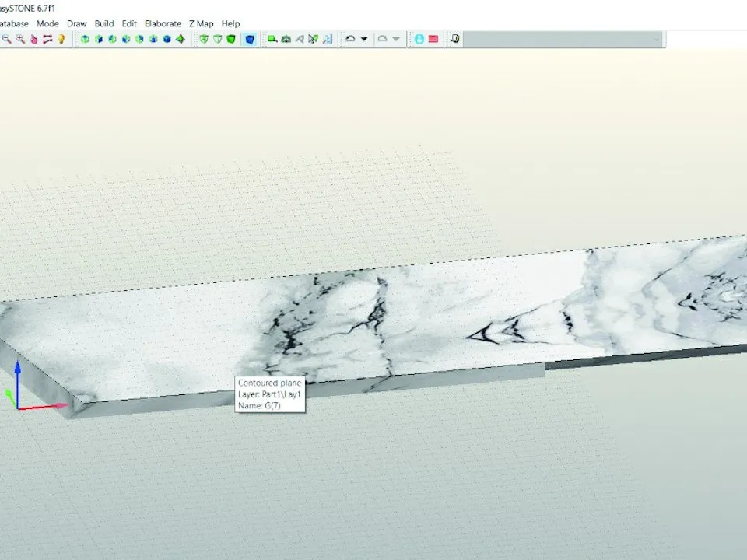Open the Elaborate menu
This screenshot has height=560, width=747.
point(163,23)
